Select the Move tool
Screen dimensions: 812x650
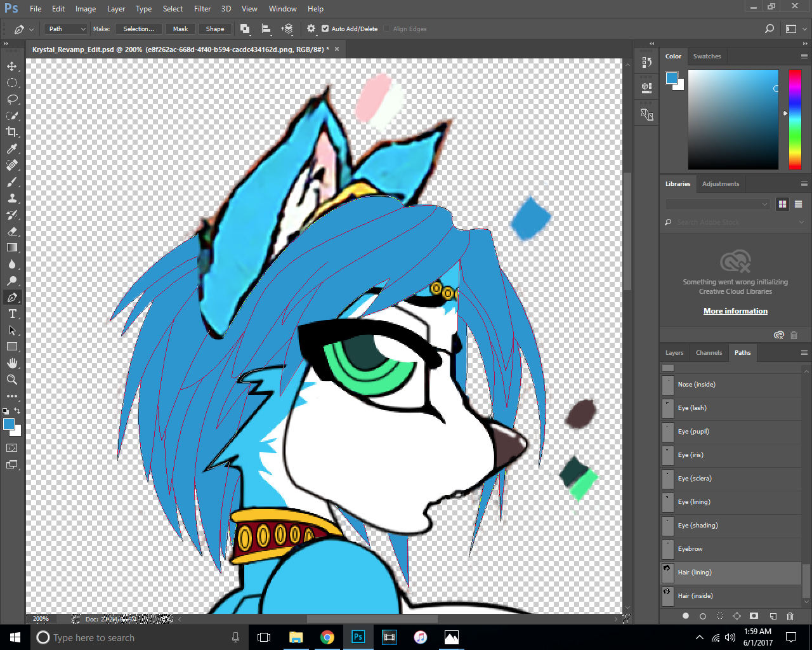point(12,67)
